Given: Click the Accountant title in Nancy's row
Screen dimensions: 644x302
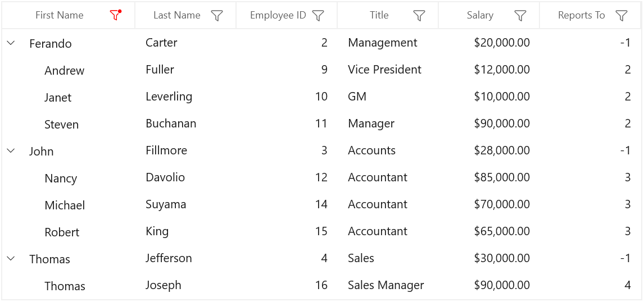Looking at the screenshot, I should pyautogui.click(x=378, y=177).
